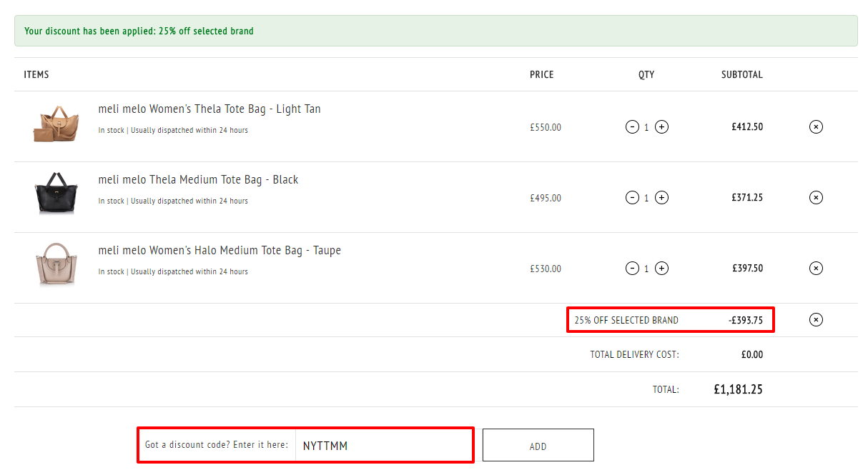Click the PRICE column header
This screenshot has height=470, width=868.
542,75
